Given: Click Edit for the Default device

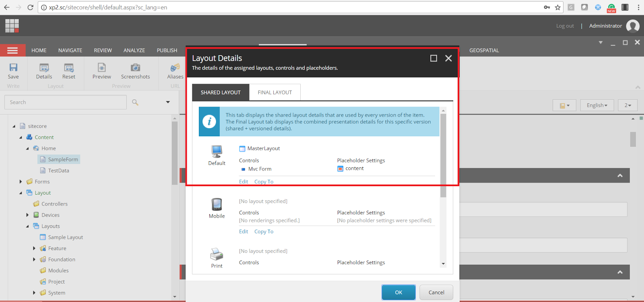Looking at the screenshot, I should (x=244, y=182).
